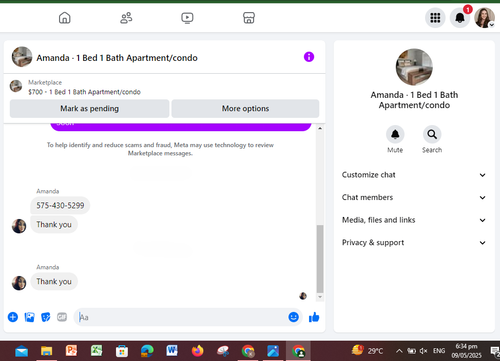
Task: Open the clock and date
Action: [x=466, y=351]
